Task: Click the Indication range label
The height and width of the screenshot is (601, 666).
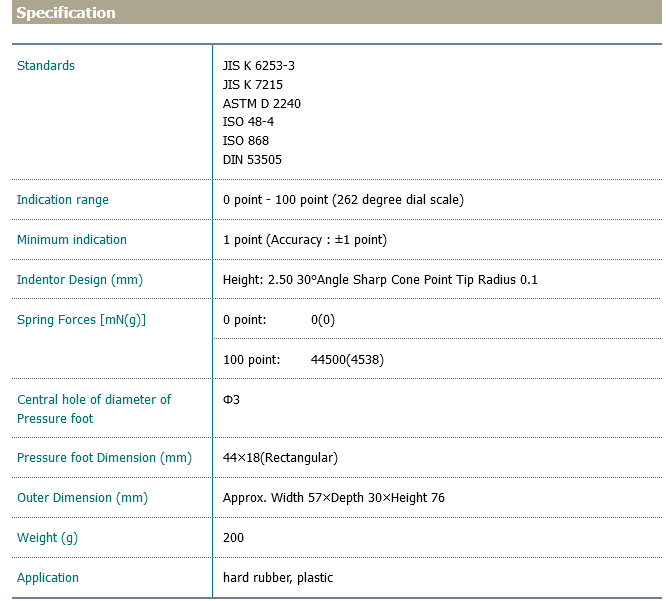Action: click(63, 200)
